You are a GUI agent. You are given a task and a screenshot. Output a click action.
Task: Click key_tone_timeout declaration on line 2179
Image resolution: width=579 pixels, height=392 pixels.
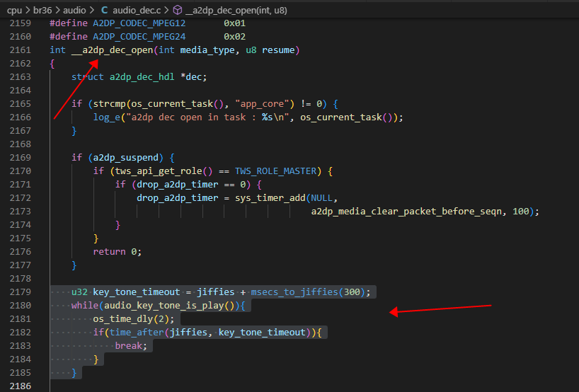137,292
